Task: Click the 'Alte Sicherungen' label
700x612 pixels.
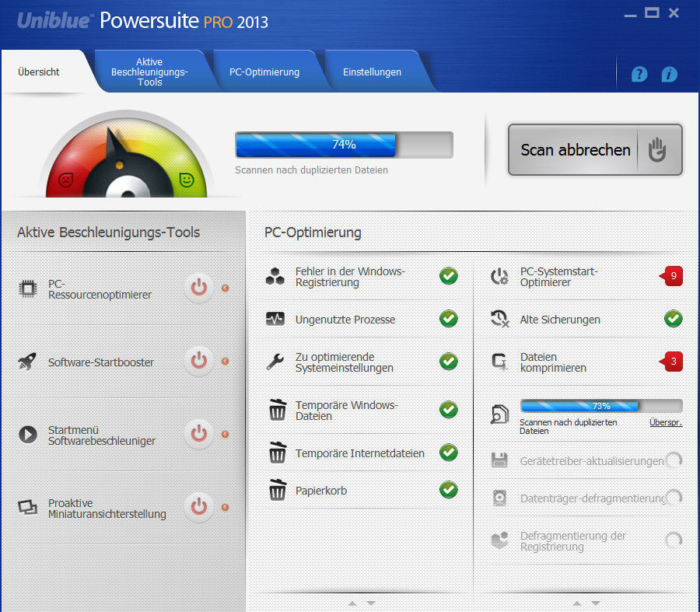Action: [x=560, y=320]
